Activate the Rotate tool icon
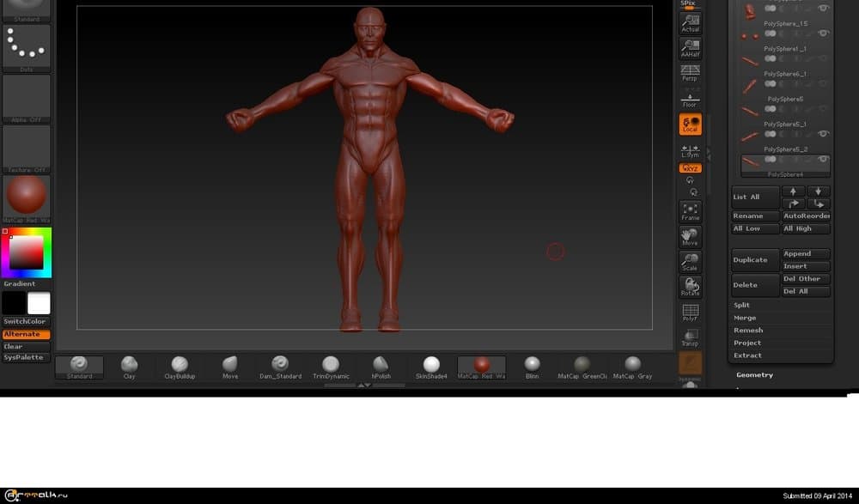 click(690, 286)
